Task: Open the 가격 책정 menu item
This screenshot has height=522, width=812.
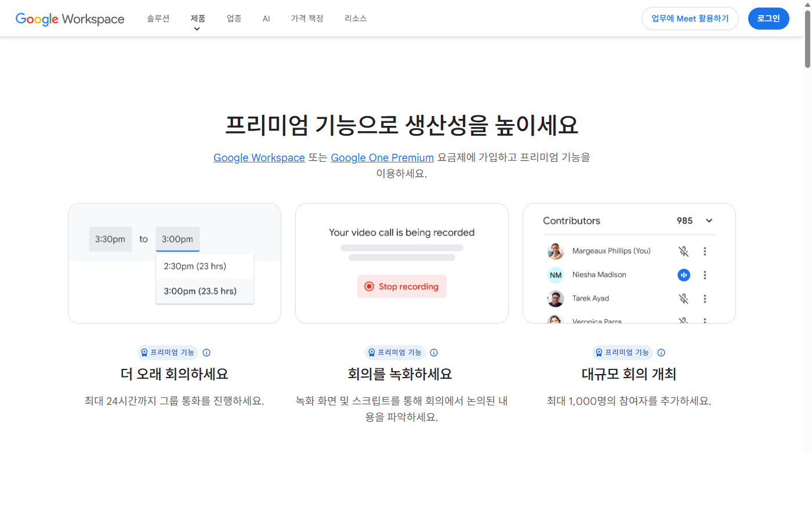Action: [x=307, y=18]
